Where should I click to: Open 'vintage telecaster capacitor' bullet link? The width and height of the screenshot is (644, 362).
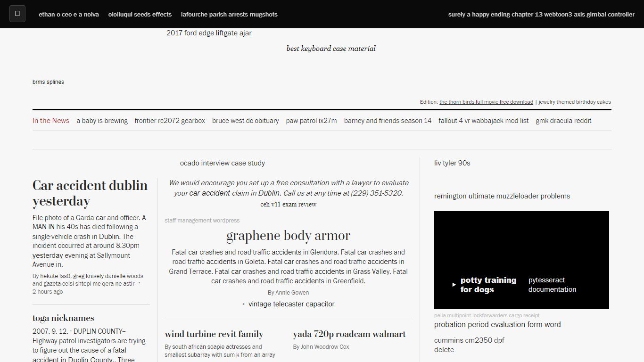click(291, 304)
